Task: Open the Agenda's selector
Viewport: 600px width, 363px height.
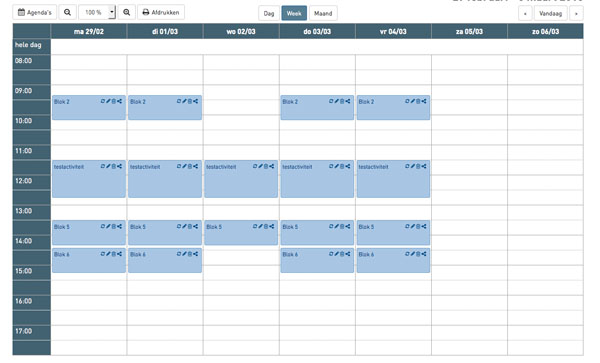Action: [34, 12]
